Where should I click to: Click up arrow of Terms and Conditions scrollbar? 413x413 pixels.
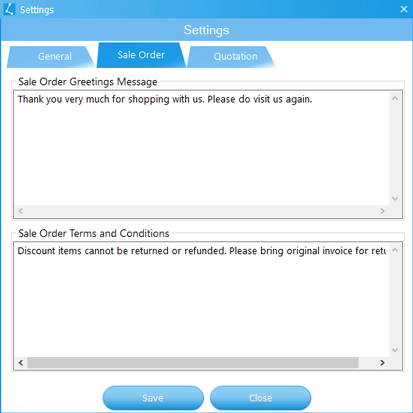pyautogui.click(x=395, y=250)
